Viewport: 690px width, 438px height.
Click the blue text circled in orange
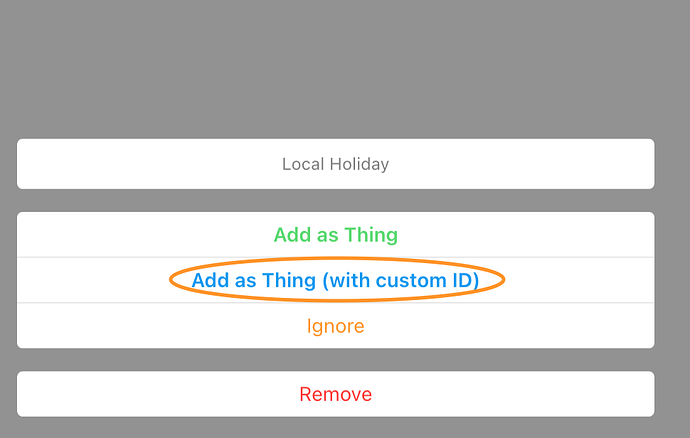(335, 280)
